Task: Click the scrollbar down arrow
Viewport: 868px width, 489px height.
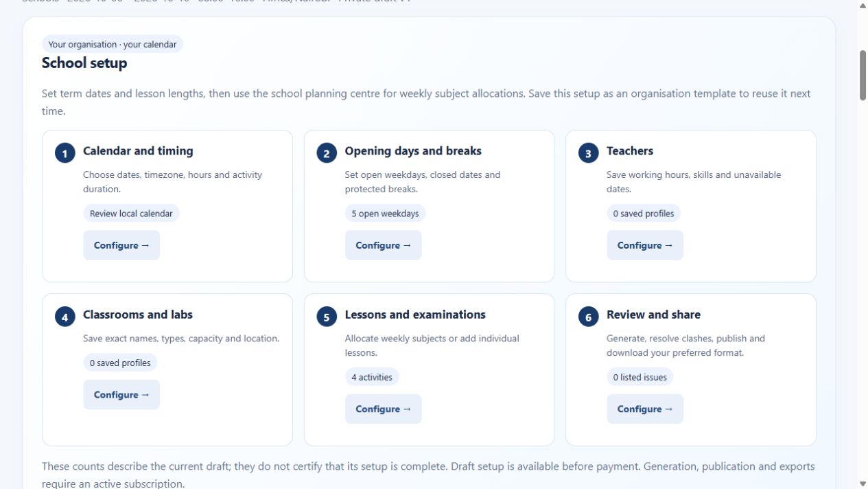Action: [x=863, y=484]
